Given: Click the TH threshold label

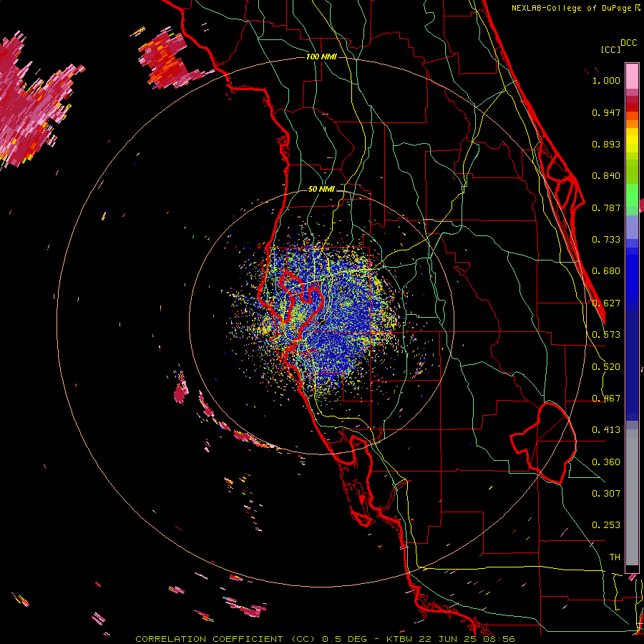Looking at the screenshot, I should [615, 557].
